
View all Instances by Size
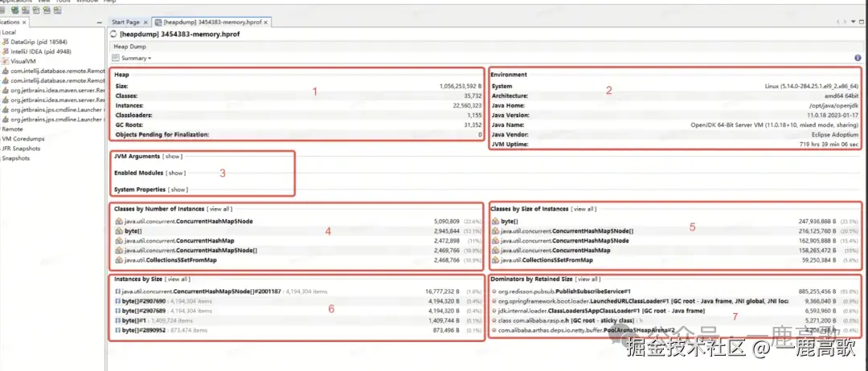point(177,279)
